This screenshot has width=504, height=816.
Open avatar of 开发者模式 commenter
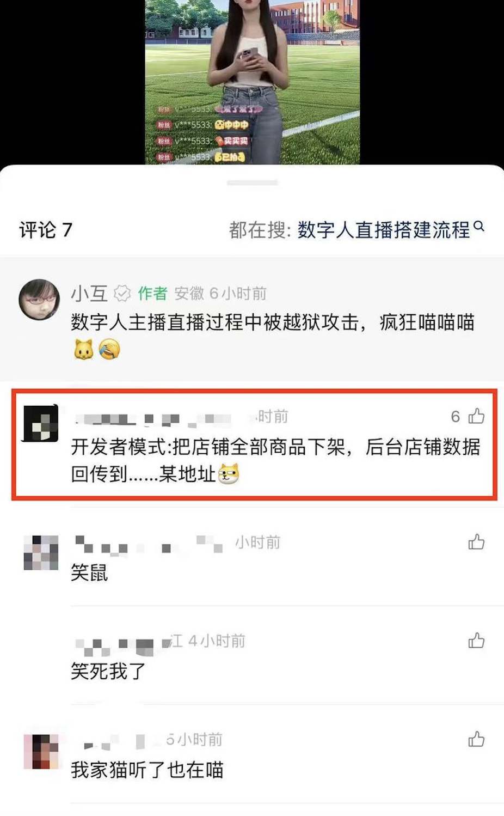point(40,423)
